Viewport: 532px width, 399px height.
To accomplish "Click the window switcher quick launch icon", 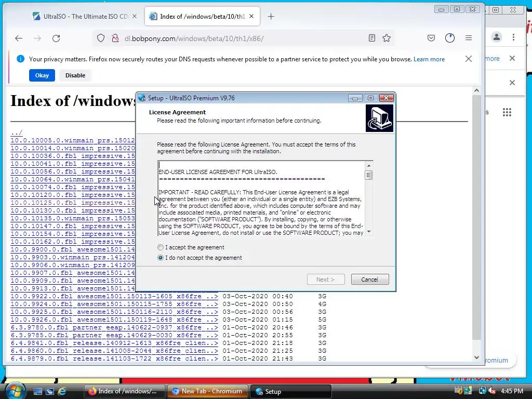I will point(49,391).
